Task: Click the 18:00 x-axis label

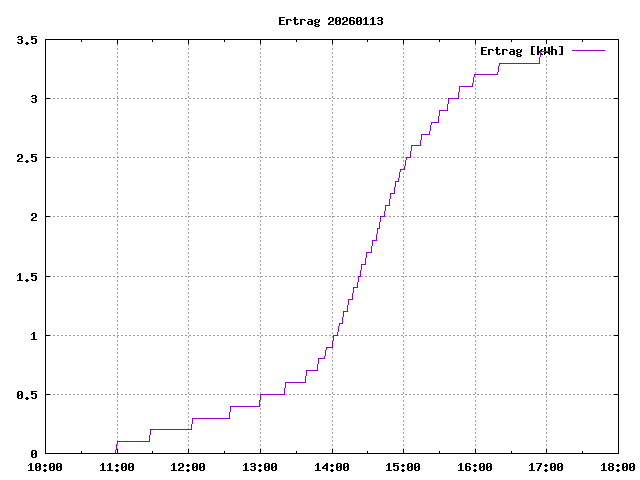Action: tap(617, 467)
